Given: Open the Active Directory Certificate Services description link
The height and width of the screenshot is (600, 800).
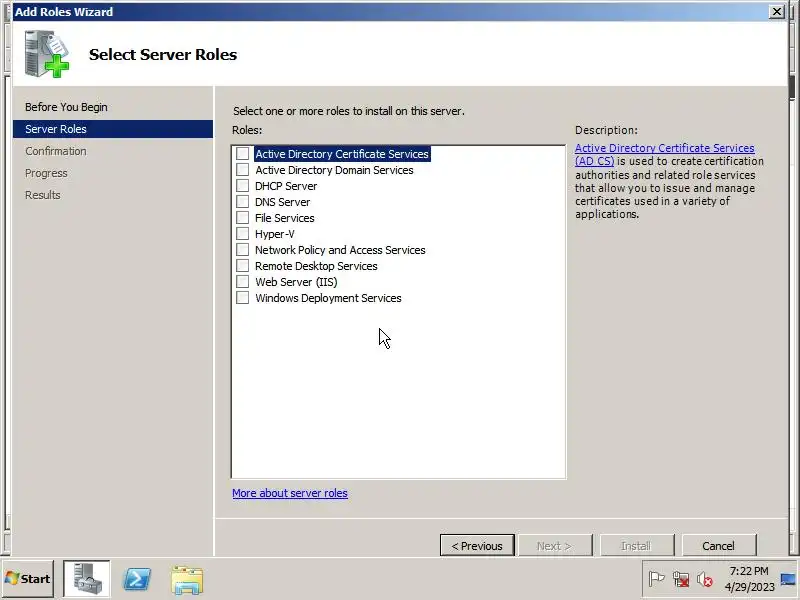Looking at the screenshot, I should [x=664, y=154].
